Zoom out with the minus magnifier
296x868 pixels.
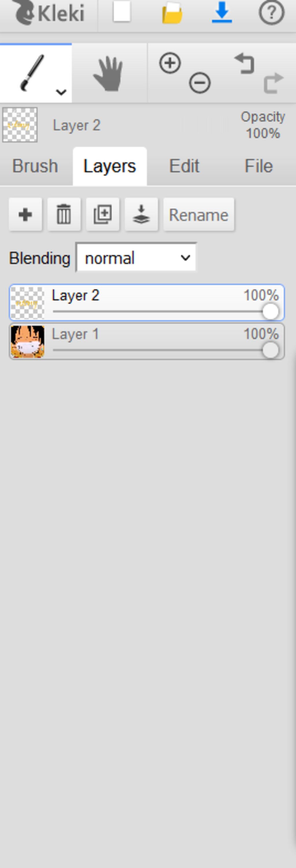[x=199, y=83]
